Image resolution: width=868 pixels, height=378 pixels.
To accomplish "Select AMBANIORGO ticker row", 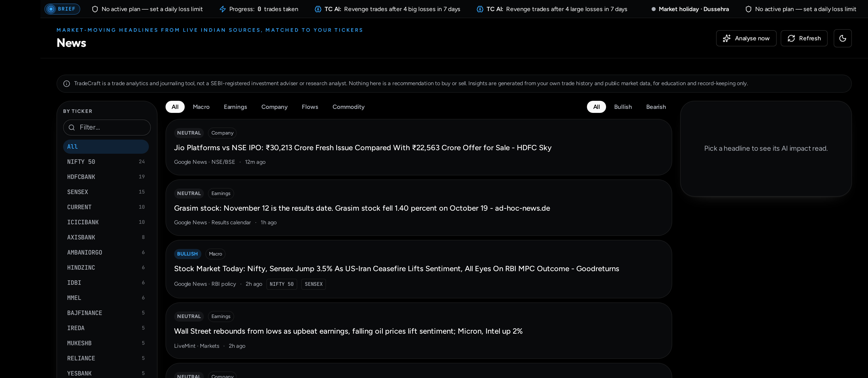I will click(x=106, y=253).
